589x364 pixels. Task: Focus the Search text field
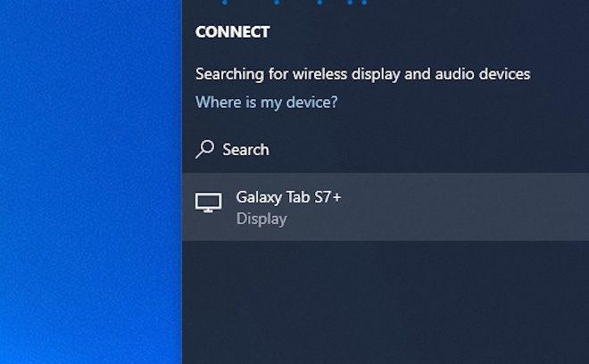pyautogui.click(x=386, y=150)
